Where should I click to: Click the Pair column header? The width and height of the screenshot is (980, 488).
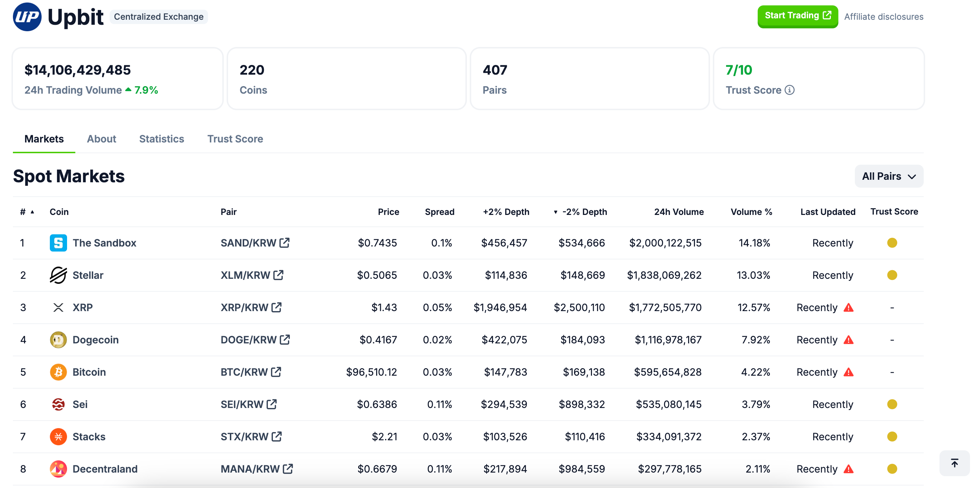pos(229,212)
